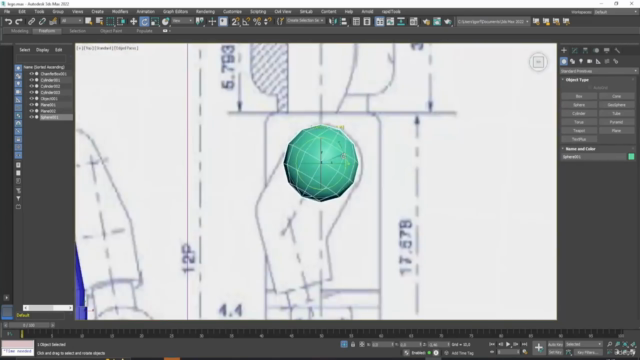
Task: Open the Material Editor icon
Action: coord(413,22)
